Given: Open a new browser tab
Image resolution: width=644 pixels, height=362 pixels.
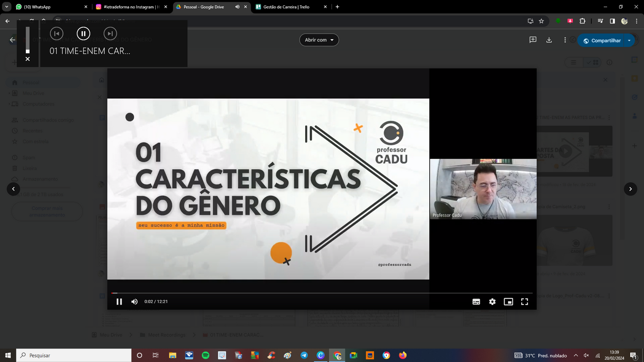Looking at the screenshot, I should click(x=337, y=7).
